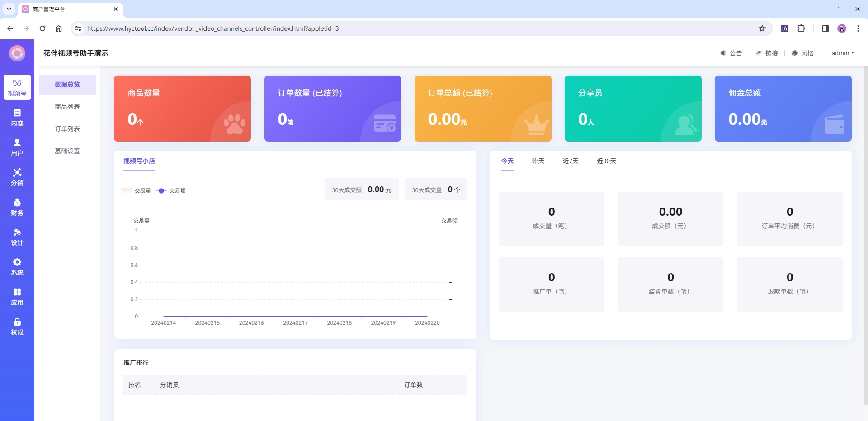Expand the admin account dropdown

843,53
